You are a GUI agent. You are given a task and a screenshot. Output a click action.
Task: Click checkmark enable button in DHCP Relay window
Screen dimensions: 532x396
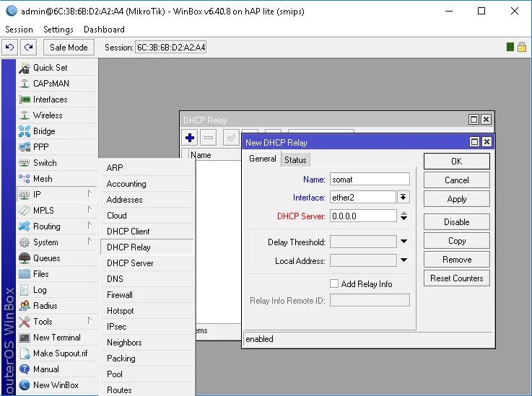click(x=231, y=138)
